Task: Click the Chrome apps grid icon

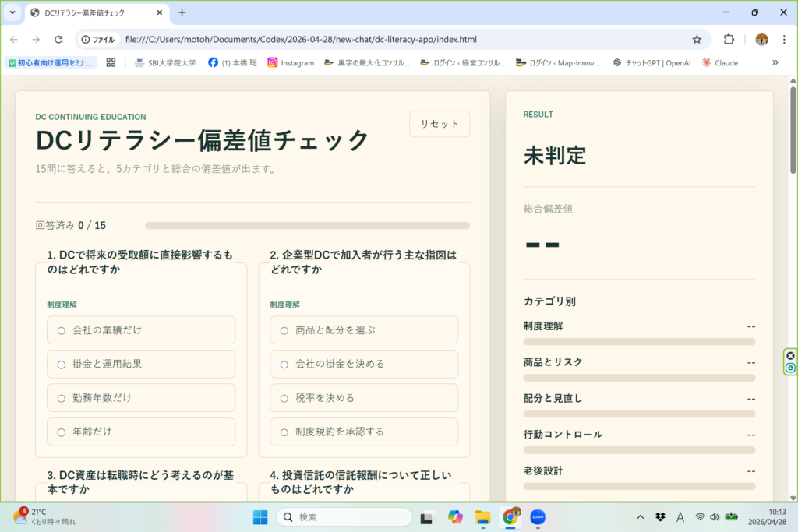Action: pyautogui.click(x=111, y=62)
